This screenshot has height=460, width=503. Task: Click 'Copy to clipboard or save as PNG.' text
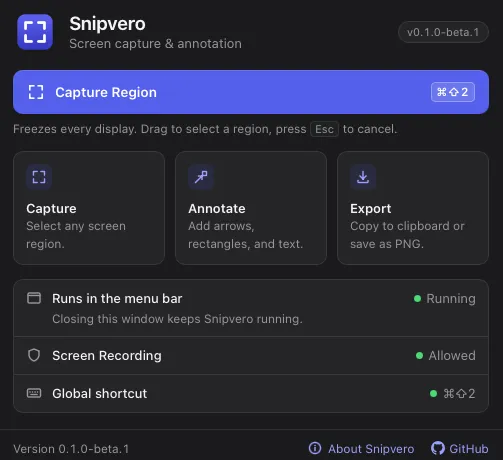click(x=407, y=235)
